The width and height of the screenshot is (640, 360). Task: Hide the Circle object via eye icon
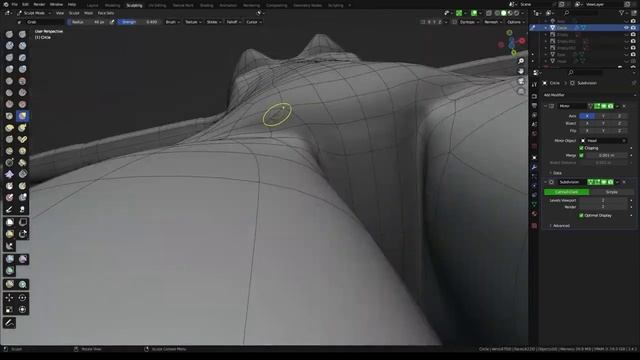[626, 28]
